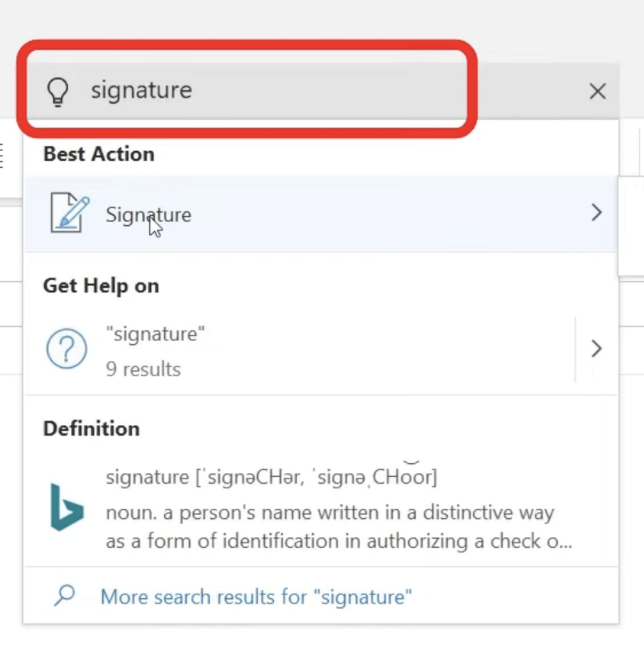Click the signature pronunciation line
644x660 pixels.
point(272,476)
